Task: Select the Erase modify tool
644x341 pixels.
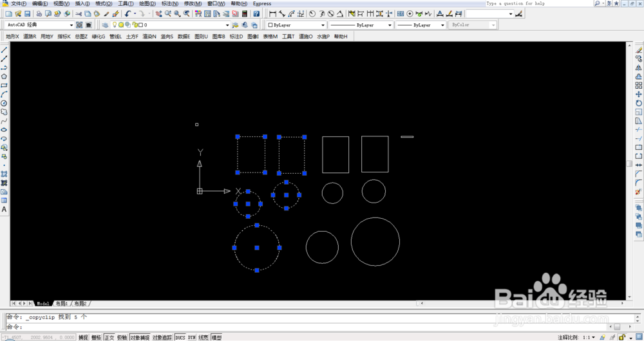Action: pos(639,50)
